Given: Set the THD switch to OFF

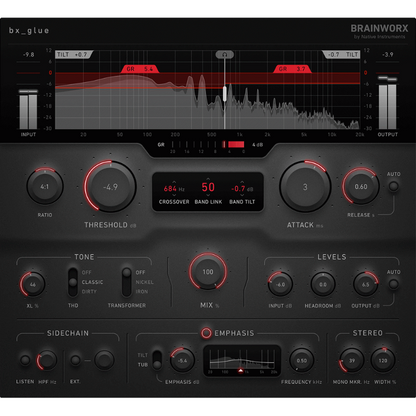Looking at the screenshot, I should (86, 272).
